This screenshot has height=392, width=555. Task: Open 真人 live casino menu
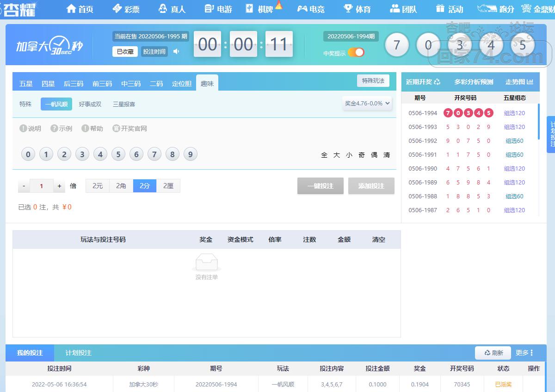(172, 9)
